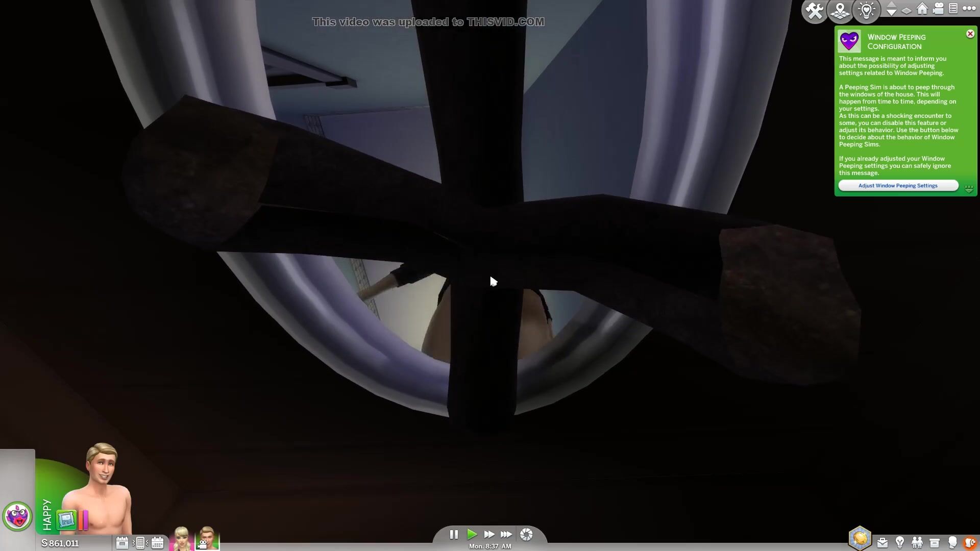Open the Manage Worlds map icon
980x551 pixels.
[840, 11]
